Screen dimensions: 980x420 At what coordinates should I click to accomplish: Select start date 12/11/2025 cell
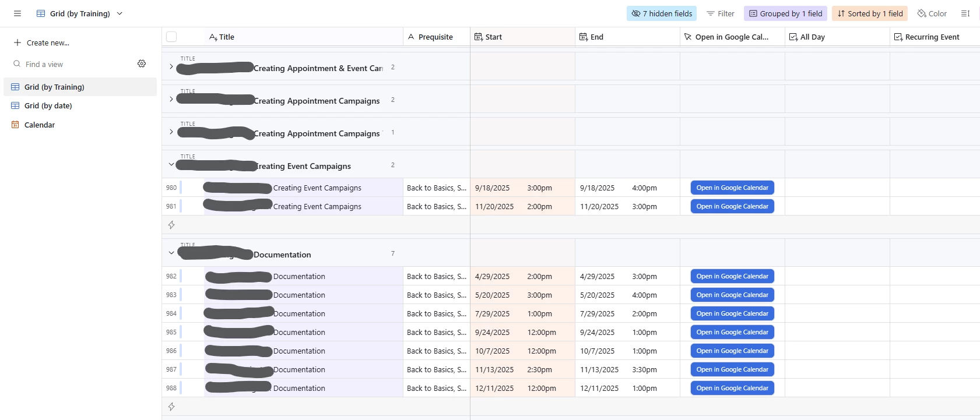tap(523, 388)
